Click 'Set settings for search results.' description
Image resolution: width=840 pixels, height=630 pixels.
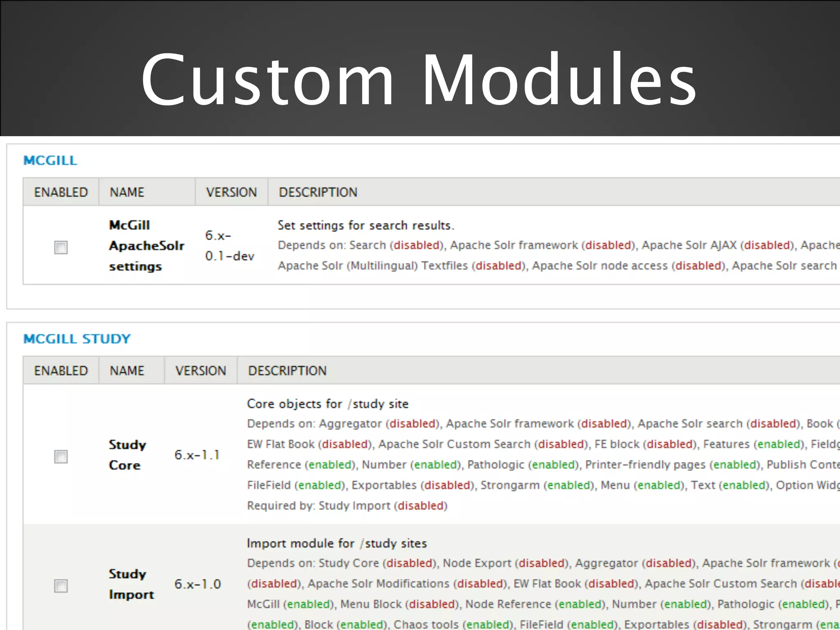click(366, 225)
